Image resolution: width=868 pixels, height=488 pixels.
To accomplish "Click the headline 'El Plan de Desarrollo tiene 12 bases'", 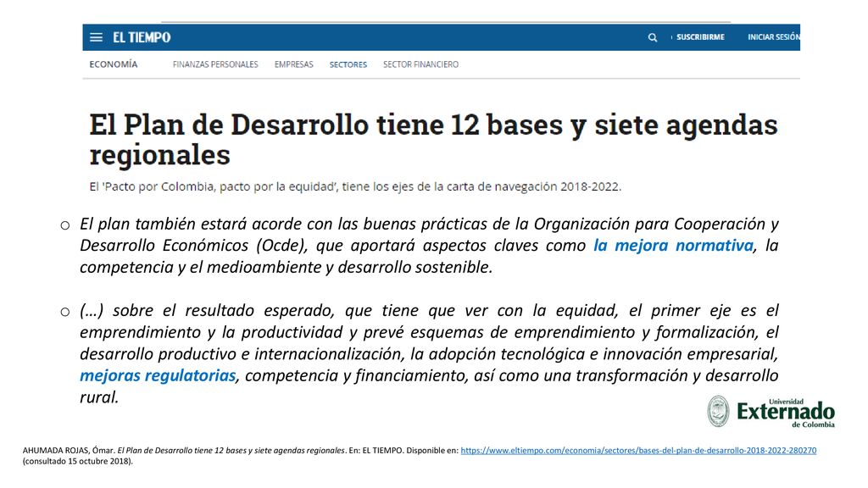I will pos(433,140).
